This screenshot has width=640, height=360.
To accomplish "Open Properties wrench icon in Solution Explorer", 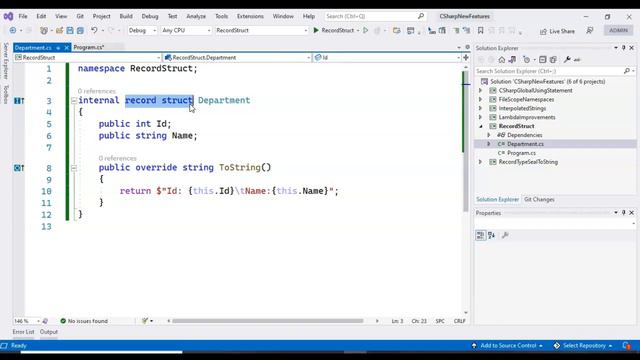I will click(x=567, y=60).
